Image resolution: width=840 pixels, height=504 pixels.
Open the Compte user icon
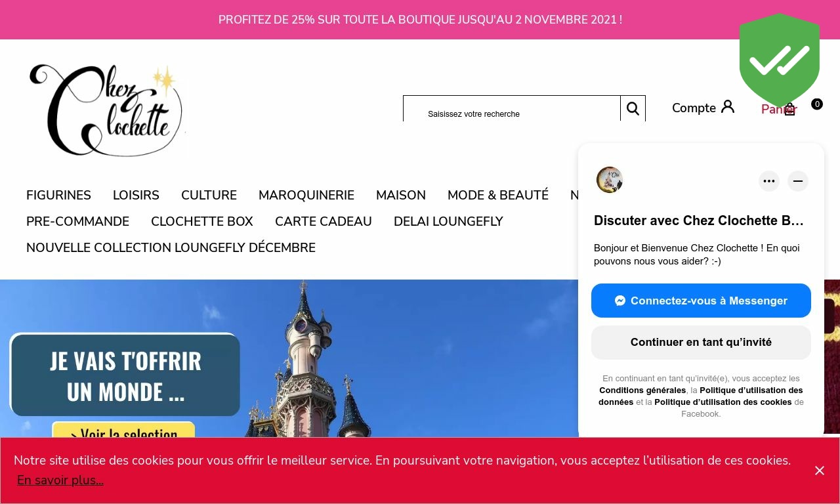pyautogui.click(x=727, y=106)
